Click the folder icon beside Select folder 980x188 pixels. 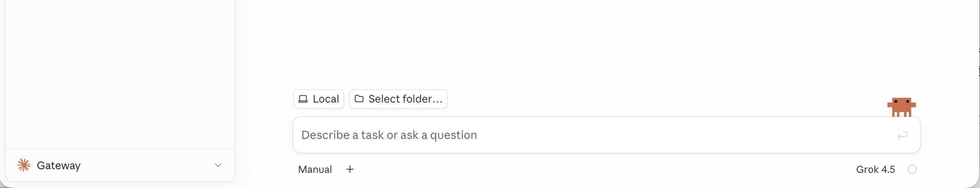pos(359,98)
